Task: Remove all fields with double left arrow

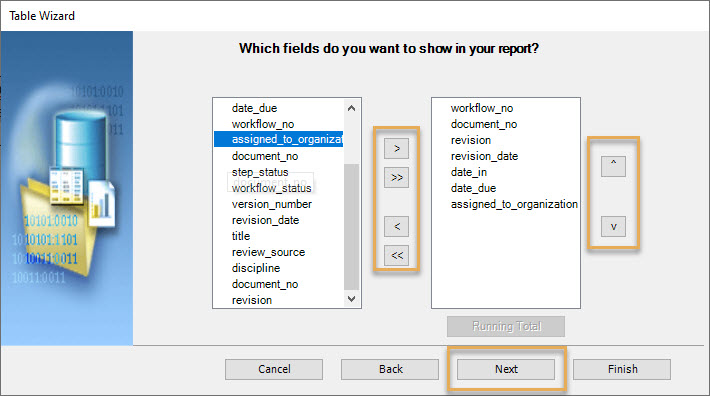Action: [396, 256]
